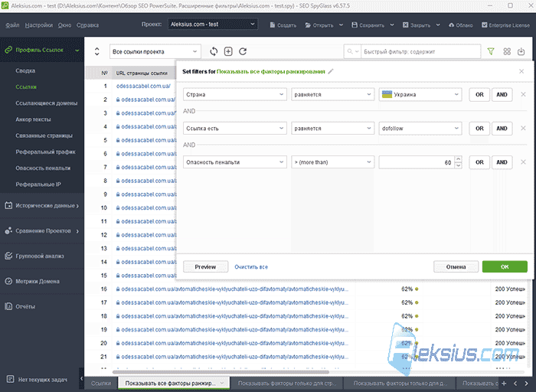Select Анкор тексты in sidebar

coord(33,119)
